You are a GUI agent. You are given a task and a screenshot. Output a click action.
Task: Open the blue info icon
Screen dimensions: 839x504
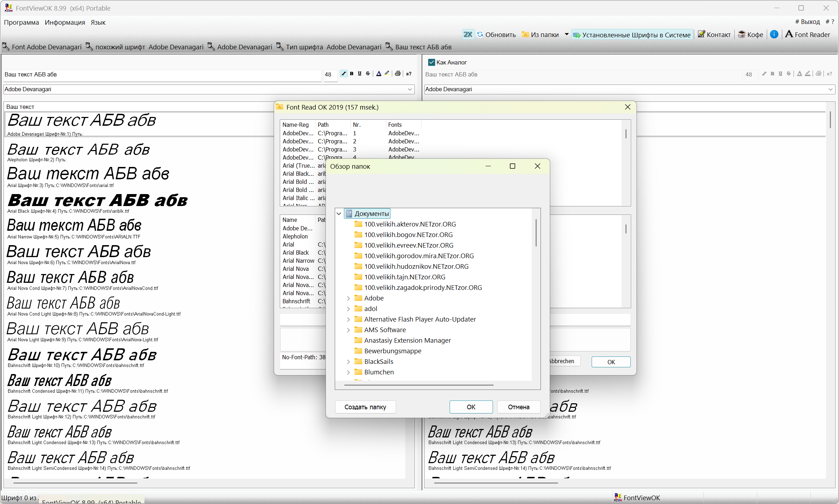774,34
